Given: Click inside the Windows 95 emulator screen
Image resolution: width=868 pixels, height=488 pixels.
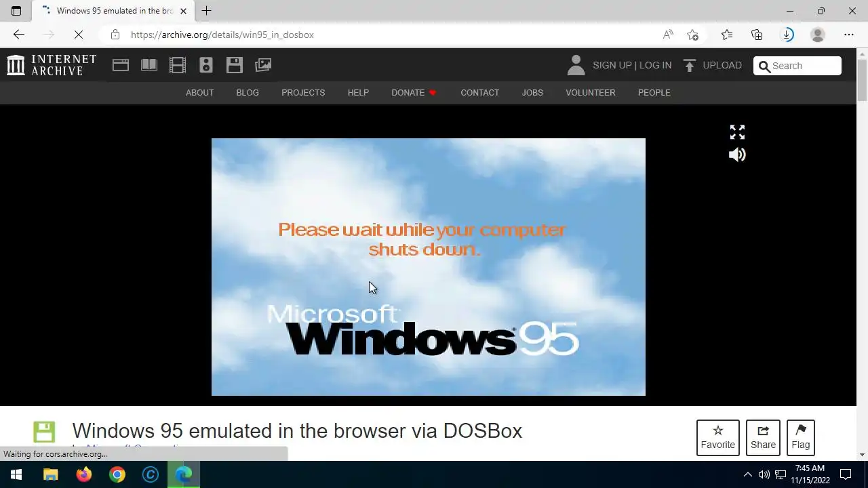Looking at the screenshot, I should pos(429,267).
